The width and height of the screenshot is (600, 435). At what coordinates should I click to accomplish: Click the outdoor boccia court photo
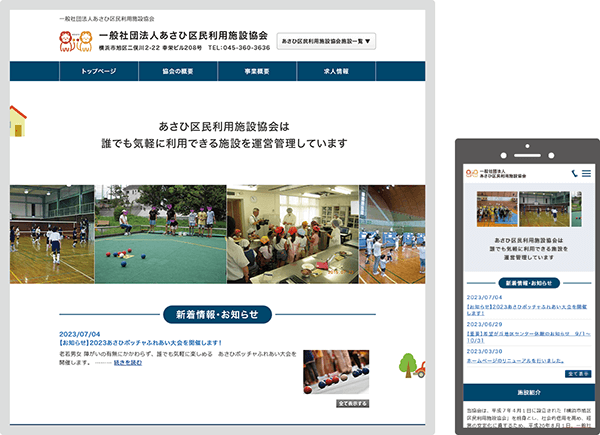[x=161, y=234]
